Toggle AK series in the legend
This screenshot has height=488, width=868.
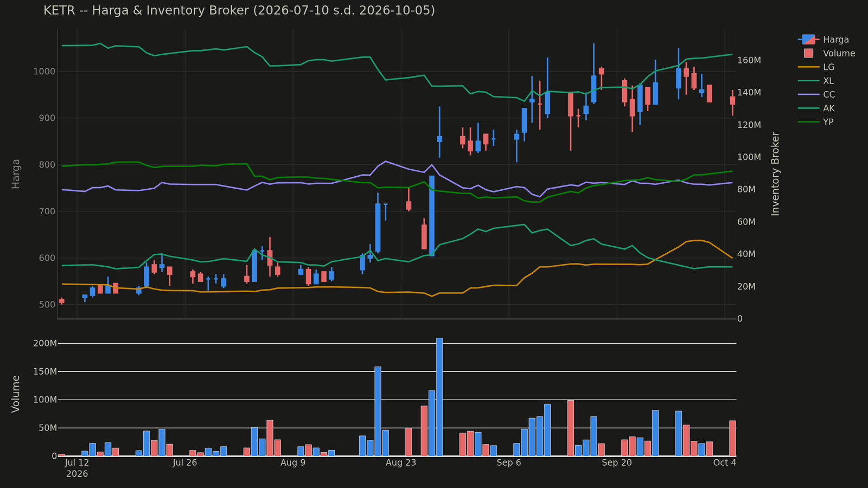click(x=816, y=108)
